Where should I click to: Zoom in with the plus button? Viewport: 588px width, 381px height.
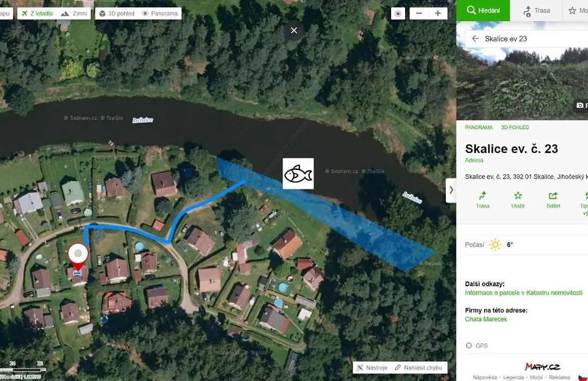(x=438, y=14)
